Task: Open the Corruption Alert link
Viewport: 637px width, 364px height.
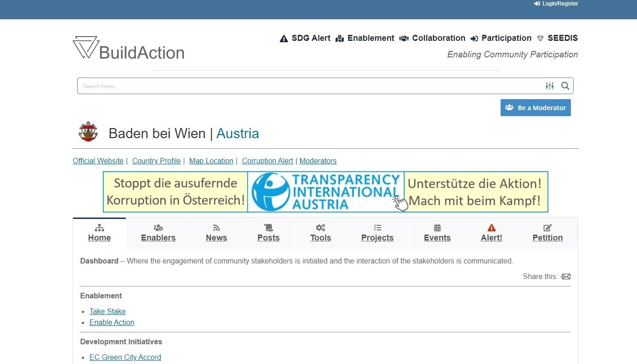Action: tap(267, 161)
